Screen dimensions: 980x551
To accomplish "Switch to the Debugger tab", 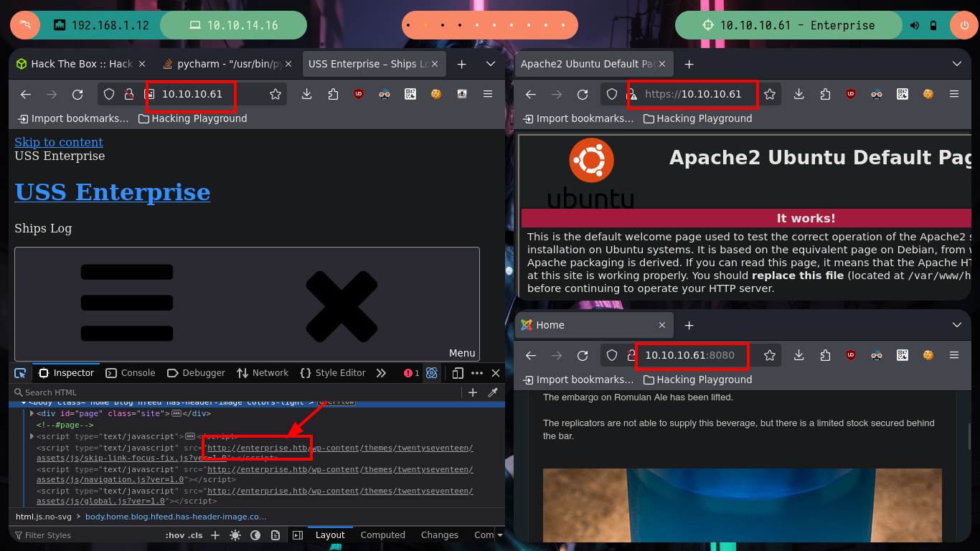I will (x=196, y=373).
